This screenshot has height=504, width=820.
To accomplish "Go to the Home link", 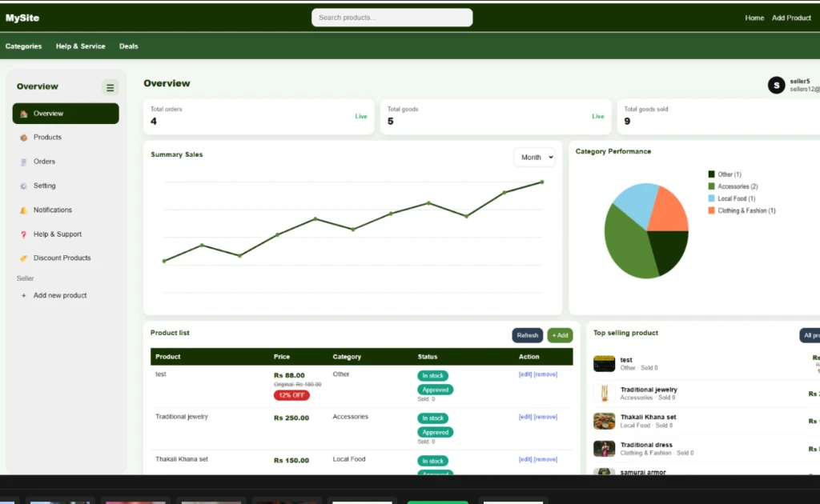I will 754,18.
